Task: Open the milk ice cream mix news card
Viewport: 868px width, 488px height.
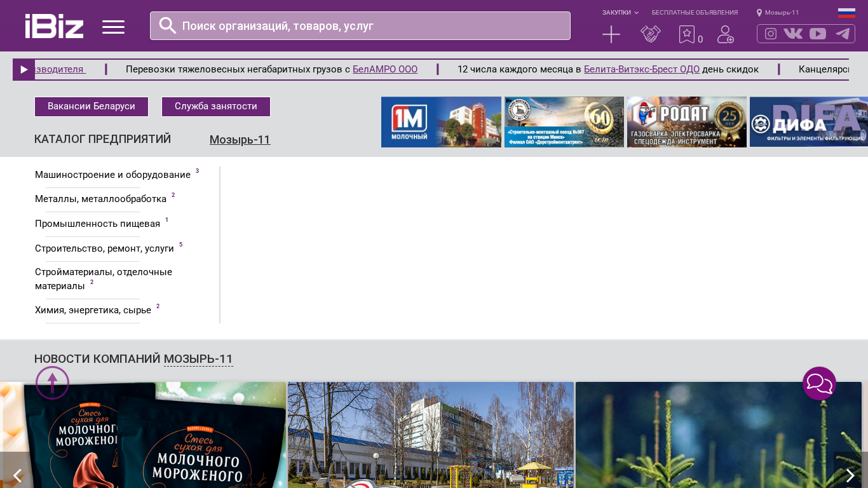Action: 143,435
